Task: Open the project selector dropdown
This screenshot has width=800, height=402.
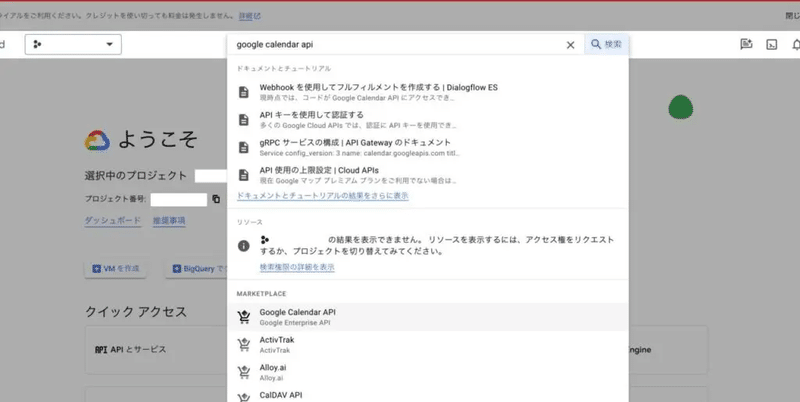Action: 73,44
